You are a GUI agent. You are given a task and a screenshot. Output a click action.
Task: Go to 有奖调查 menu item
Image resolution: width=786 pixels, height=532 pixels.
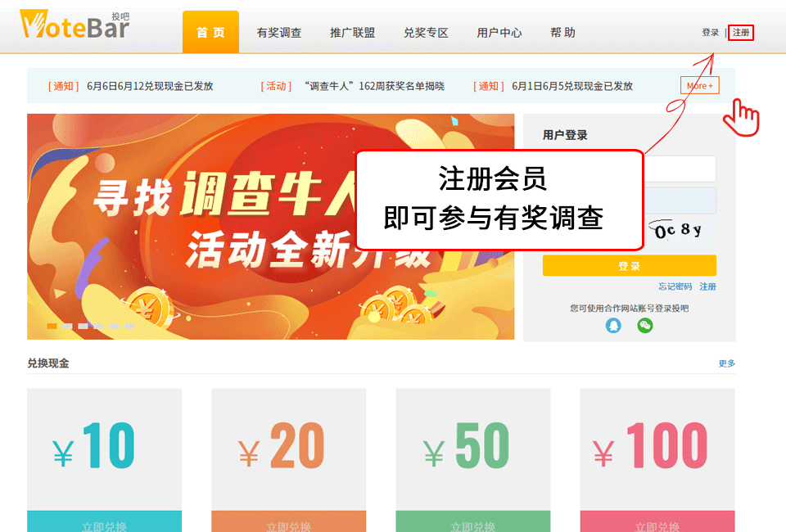click(x=278, y=33)
